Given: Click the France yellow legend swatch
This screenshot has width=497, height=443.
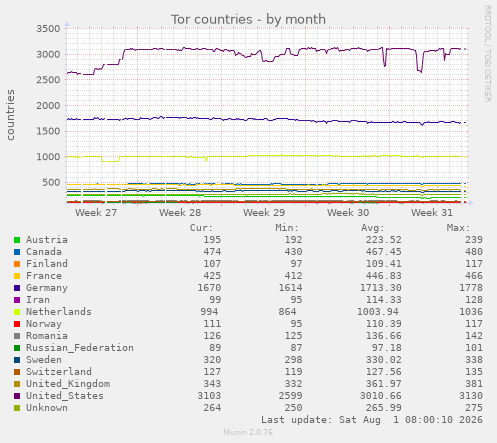Looking at the screenshot, I should pyautogui.click(x=17, y=276).
